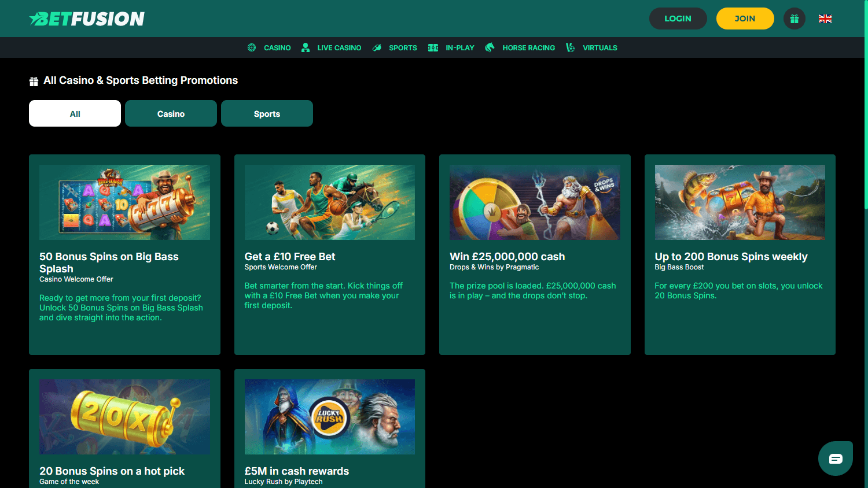Click the BetFusion logo
The image size is (868, 488).
click(87, 19)
